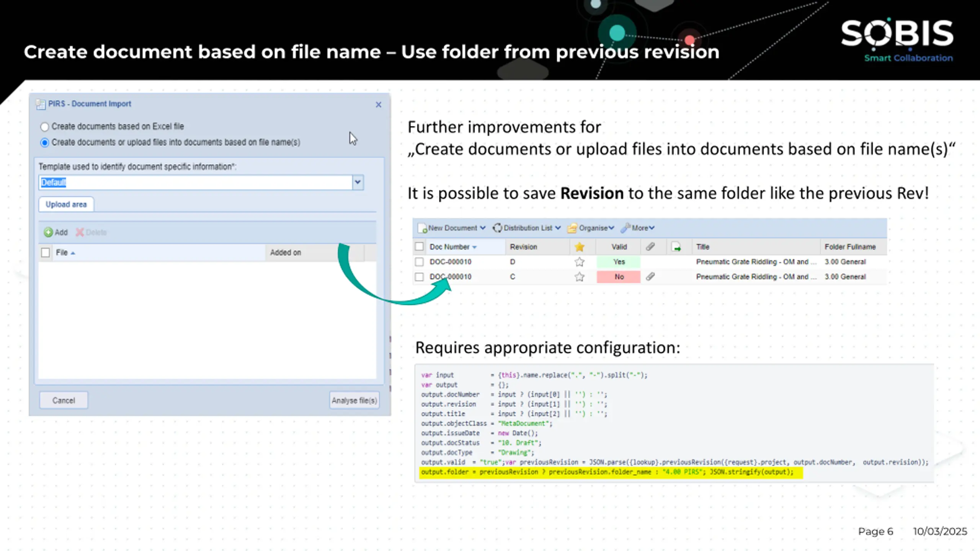This screenshot has width=980, height=551.
Task: Close the PIRS Document Import dialog
Action: point(378,104)
